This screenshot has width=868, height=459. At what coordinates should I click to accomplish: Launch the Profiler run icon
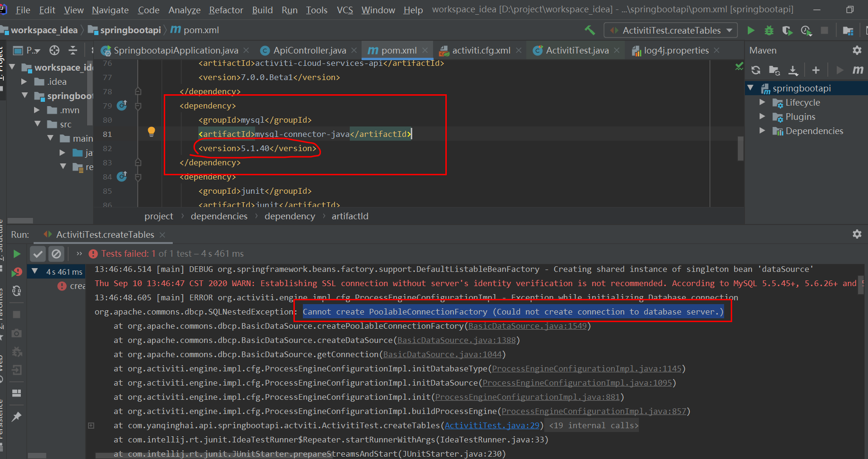coord(806,30)
